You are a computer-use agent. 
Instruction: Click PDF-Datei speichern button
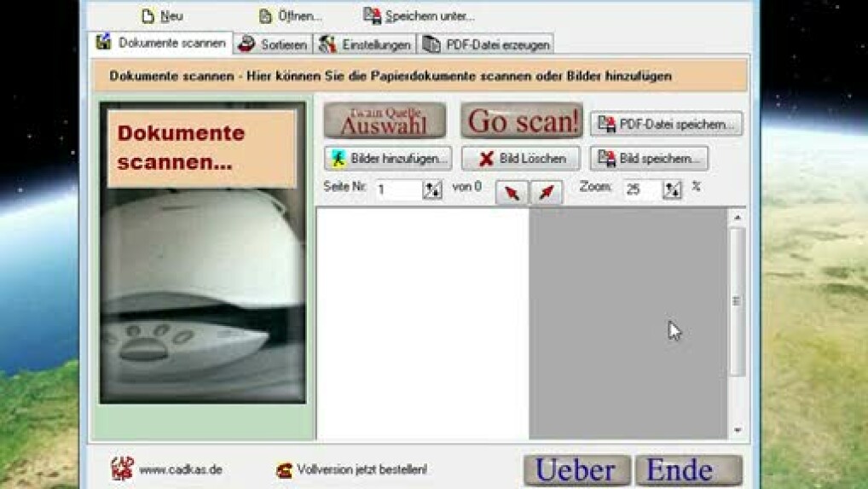click(666, 124)
